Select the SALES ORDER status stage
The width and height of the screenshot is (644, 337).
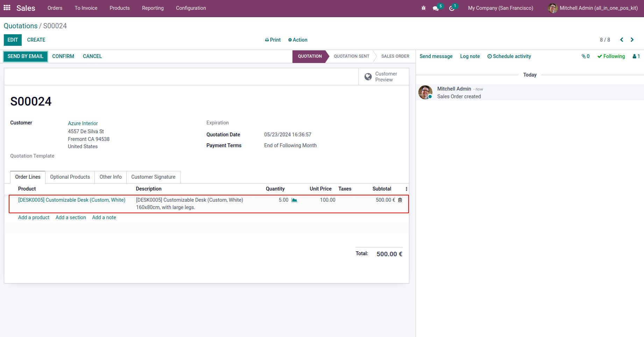pos(395,56)
